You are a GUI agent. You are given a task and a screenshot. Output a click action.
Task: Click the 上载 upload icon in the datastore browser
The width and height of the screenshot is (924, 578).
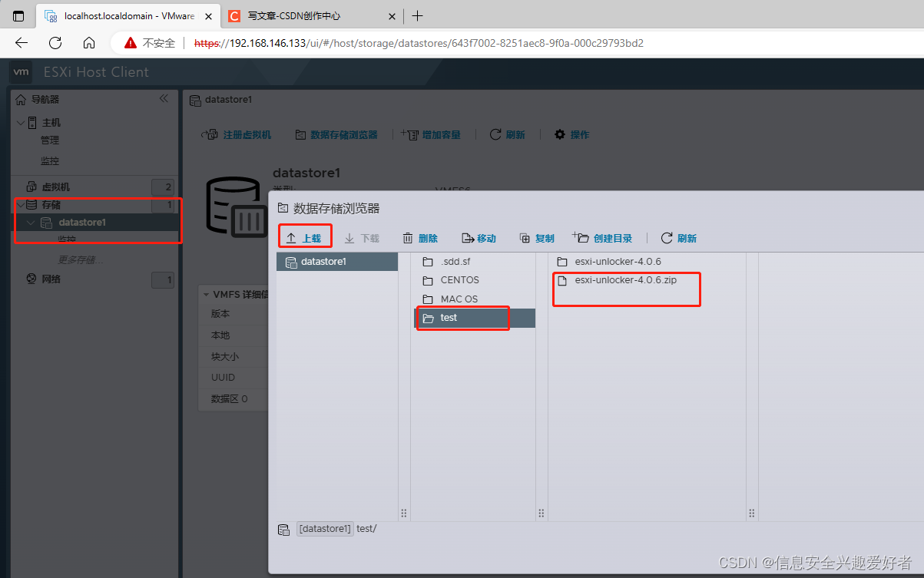point(290,237)
